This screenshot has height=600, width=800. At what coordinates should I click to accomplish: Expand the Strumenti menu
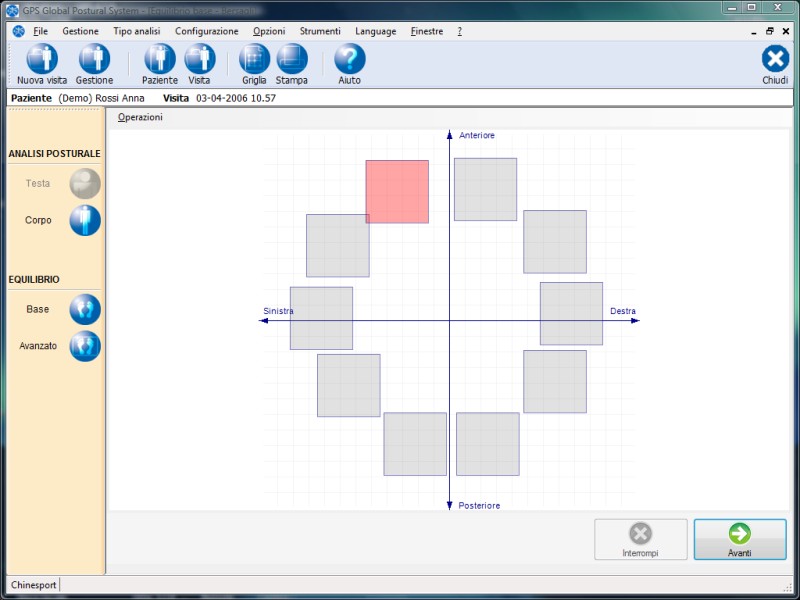tap(320, 31)
